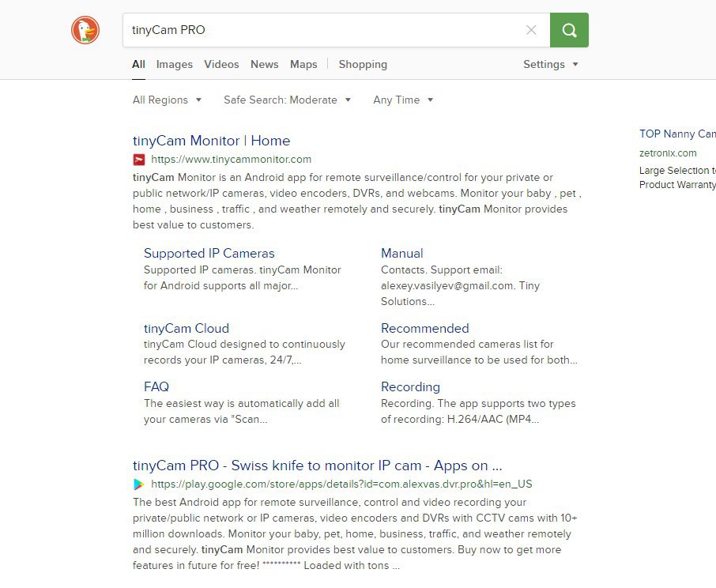Click the play.google.com store URL
The image size is (716, 588).
(341, 484)
